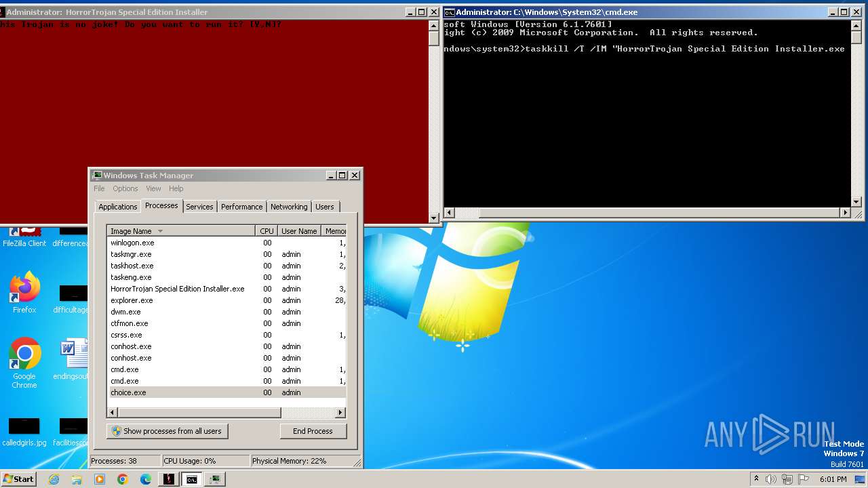Click the cmd.exe window title bar icon
868x488 pixels.
pyautogui.click(x=449, y=12)
